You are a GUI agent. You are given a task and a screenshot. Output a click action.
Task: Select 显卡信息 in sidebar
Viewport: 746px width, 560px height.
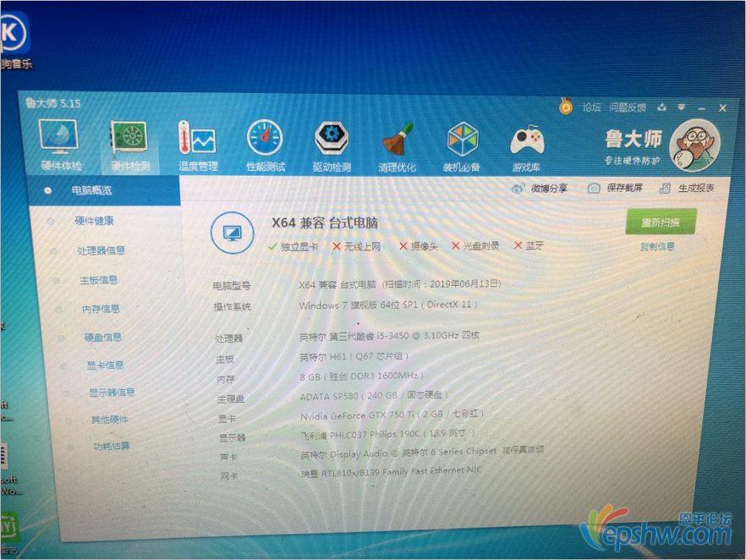pyautogui.click(x=105, y=365)
